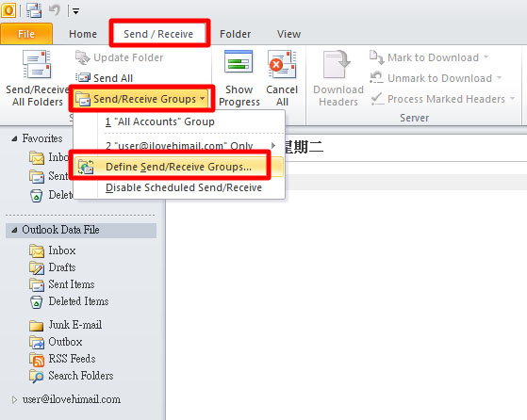Open the user@ilovehimail.com Only submenu
The width and height of the screenshot is (527, 420).
[179, 146]
